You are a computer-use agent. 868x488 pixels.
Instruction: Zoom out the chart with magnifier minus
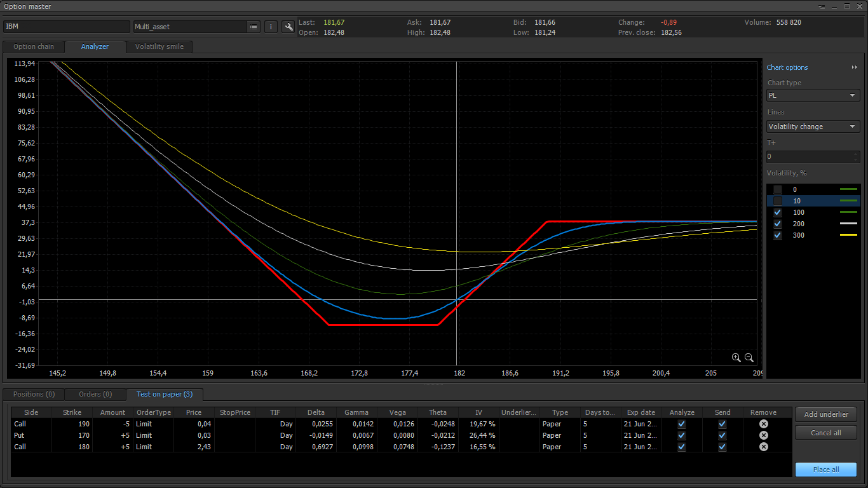click(x=749, y=358)
